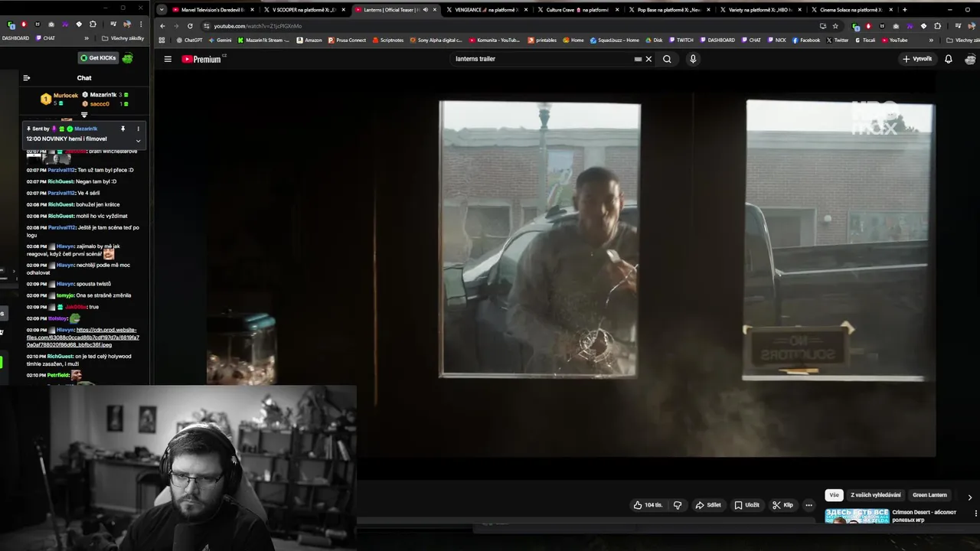Open the Tiscali bookmark
Image resolution: width=980 pixels, height=551 pixels.
click(864, 40)
